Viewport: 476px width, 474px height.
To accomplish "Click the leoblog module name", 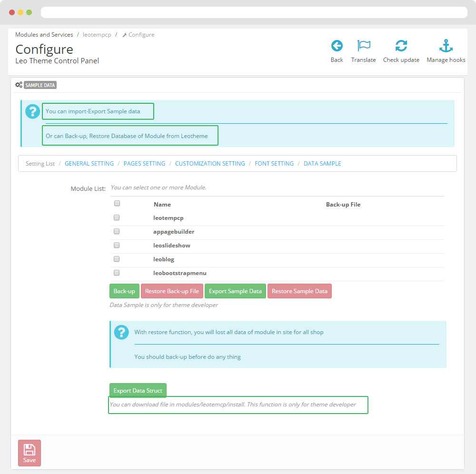I will [164, 259].
